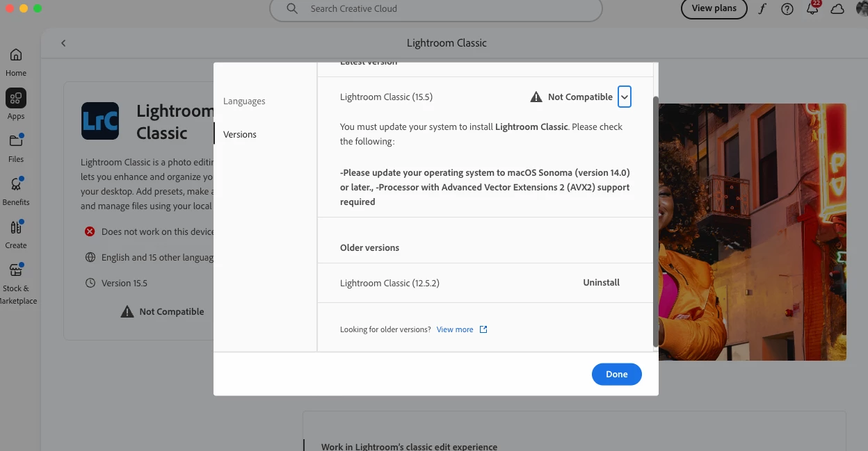Open the help question mark icon
This screenshot has width=868, height=451.
coord(787,9)
